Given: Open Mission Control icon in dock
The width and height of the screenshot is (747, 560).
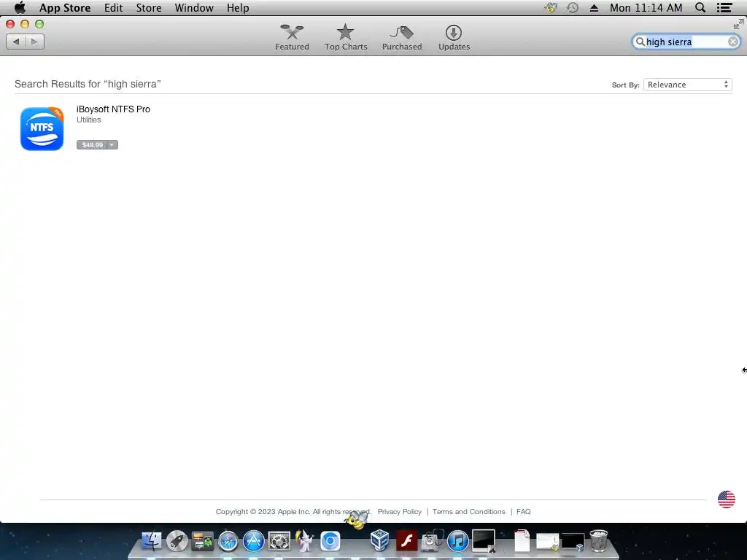Looking at the screenshot, I should pyautogui.click(x=203, y=541).
